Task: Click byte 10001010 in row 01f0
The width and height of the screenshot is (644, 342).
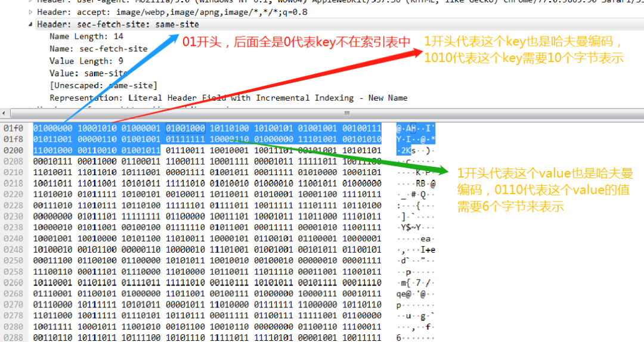Action: pos(97,129)
